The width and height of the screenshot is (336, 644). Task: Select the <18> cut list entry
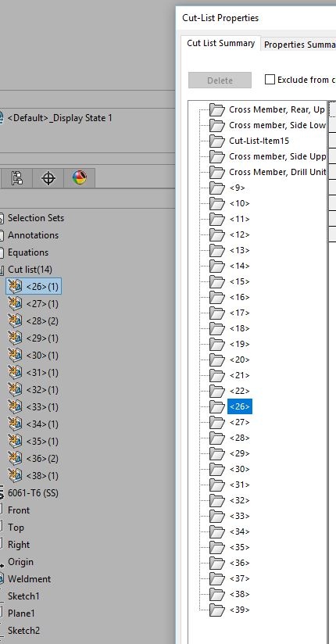tap(239, 328)
